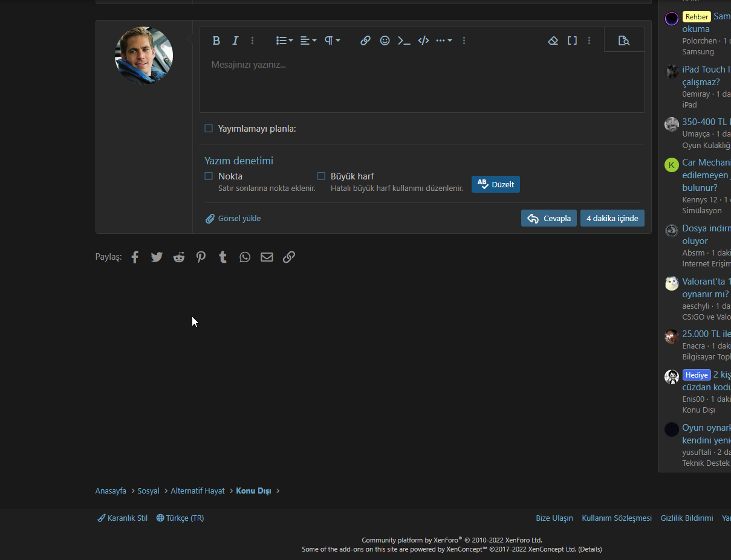The image size is (731, 560).
Task: Click the Teknik Destek category label
Action: pyautogui.click(x=706, y=463)
